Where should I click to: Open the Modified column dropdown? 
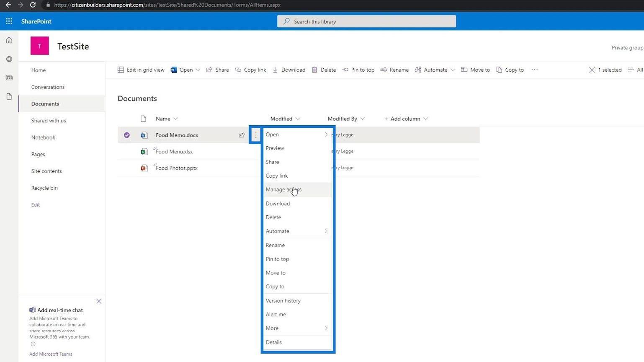pos(298,119)
